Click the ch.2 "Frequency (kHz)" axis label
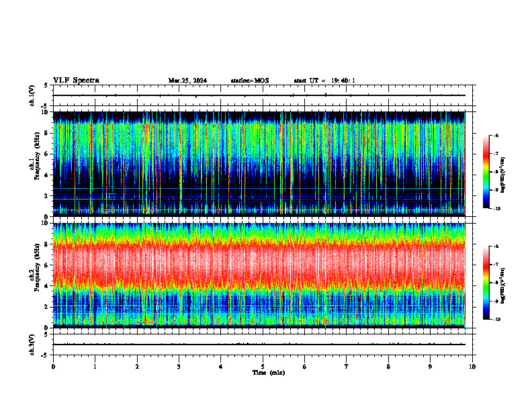Image resolution: width=532 pixels, height=411 pixels. [x=38, y=267]
